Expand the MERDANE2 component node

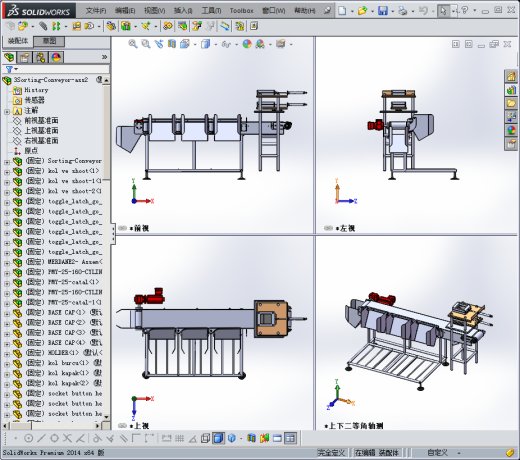point(7,263)
